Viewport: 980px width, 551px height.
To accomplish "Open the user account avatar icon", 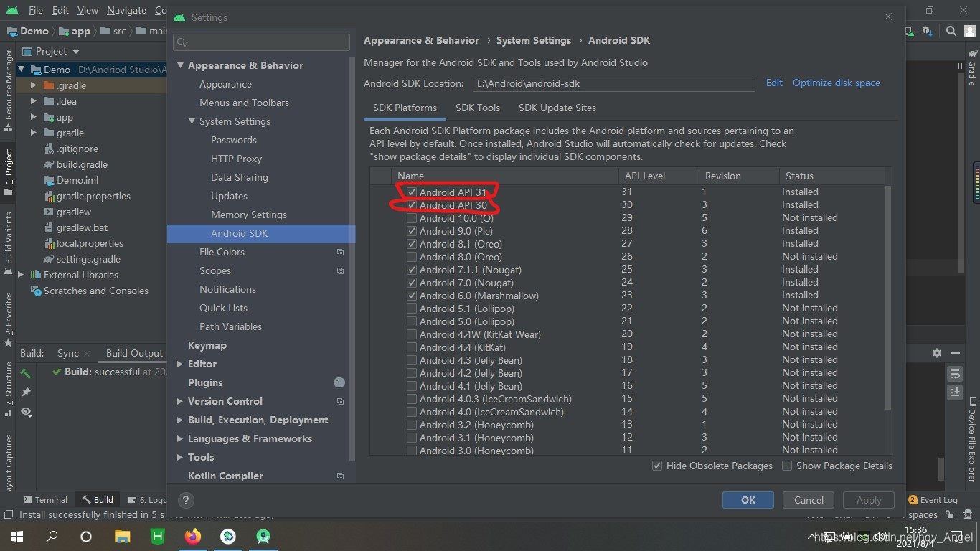I will tap(969, 31).
